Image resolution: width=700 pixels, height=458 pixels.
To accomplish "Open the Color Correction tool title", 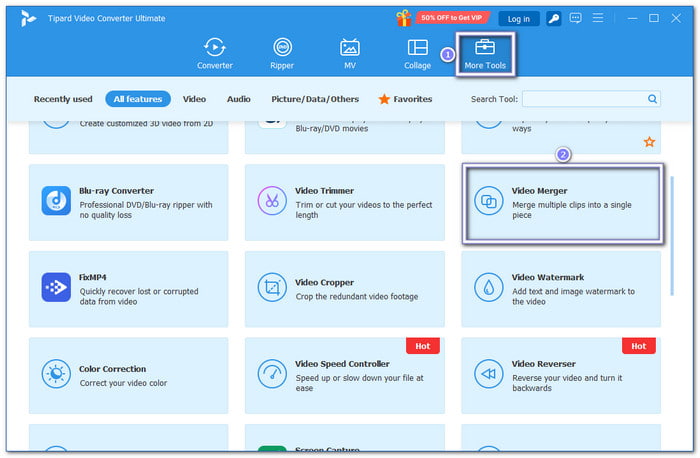I will (112, 369).
